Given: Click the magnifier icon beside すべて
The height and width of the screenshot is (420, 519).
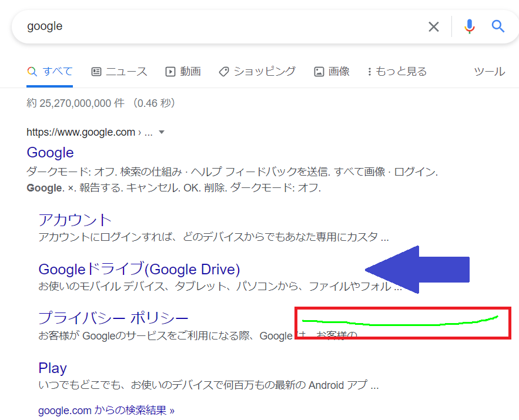Looking at the screenshot, I should coord(32,72).
